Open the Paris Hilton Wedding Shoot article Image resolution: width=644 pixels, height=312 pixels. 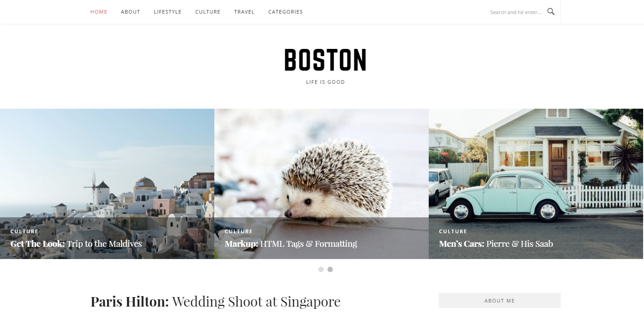(x=215, y=301)
